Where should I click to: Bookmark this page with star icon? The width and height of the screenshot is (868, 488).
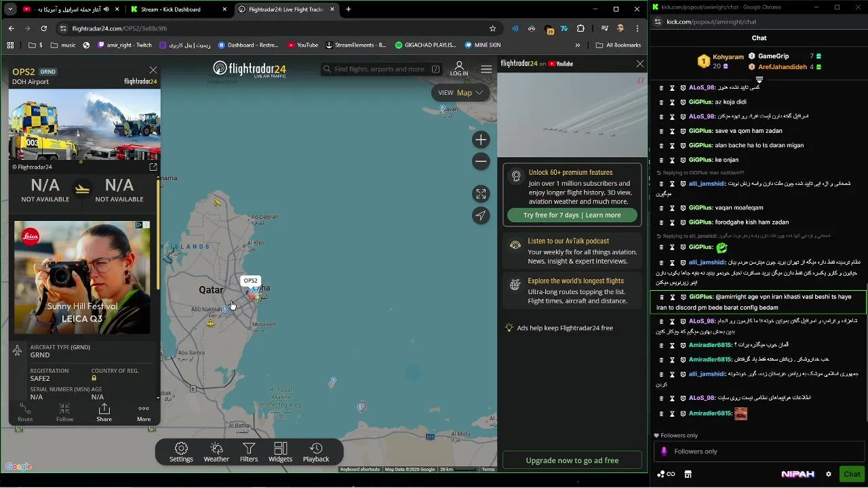click(x=492, y=28)
